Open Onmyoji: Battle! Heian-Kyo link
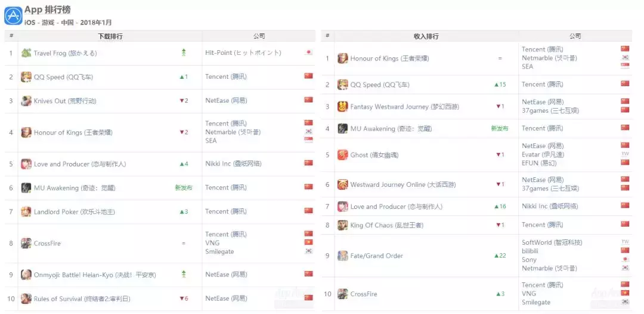This screenshot has width=644, height=314. tap(95, 275)
